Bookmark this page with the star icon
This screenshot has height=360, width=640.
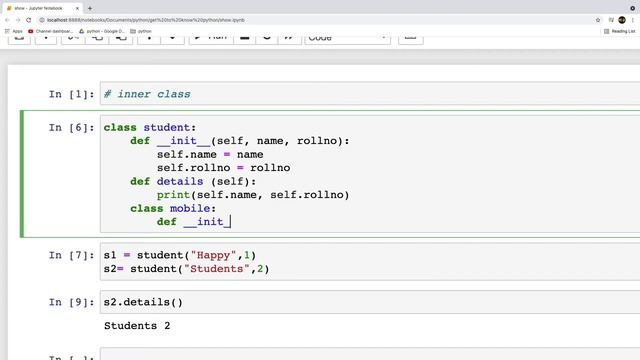point(598,20)
